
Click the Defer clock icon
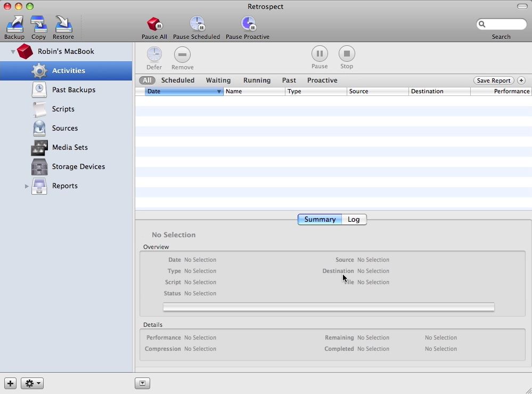[154, 54]
